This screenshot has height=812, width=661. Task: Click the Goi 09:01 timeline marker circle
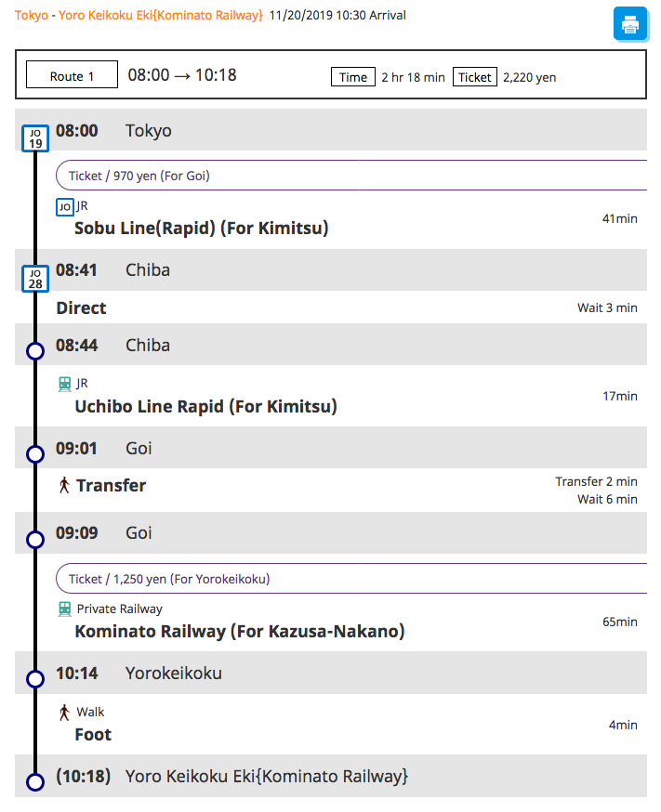pyautogui.click(x=35, y=454)
